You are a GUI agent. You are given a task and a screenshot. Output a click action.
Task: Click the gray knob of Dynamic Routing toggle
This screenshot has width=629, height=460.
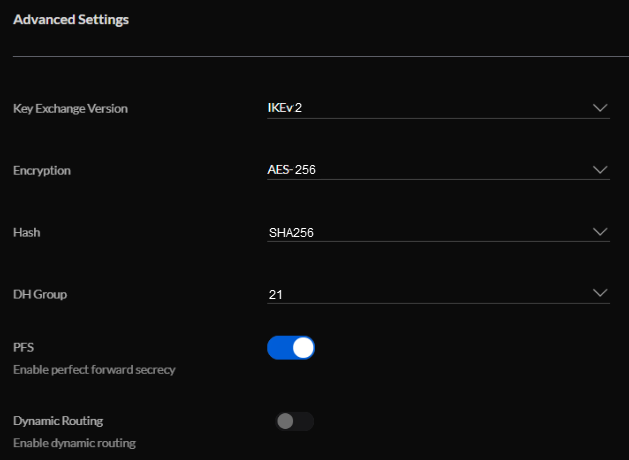[286, 421]
